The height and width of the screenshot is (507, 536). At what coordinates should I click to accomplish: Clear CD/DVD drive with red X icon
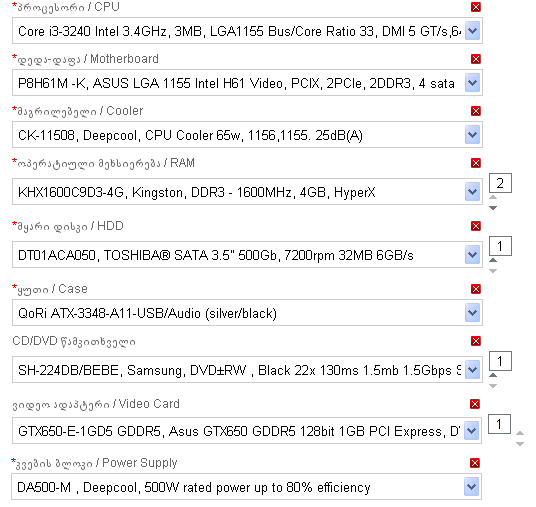click(475, 341)
